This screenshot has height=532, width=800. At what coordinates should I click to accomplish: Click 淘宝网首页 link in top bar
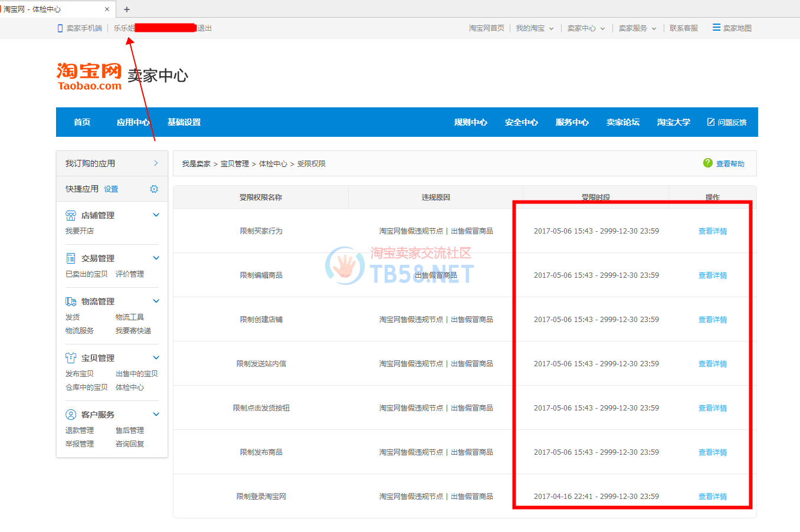click(x=487, y=28)
